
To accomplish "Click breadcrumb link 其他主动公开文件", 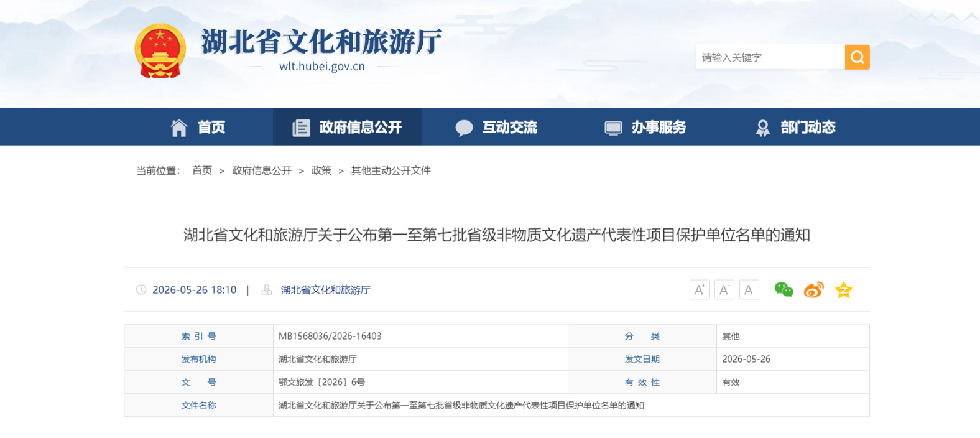I will (x=391, y=170).
